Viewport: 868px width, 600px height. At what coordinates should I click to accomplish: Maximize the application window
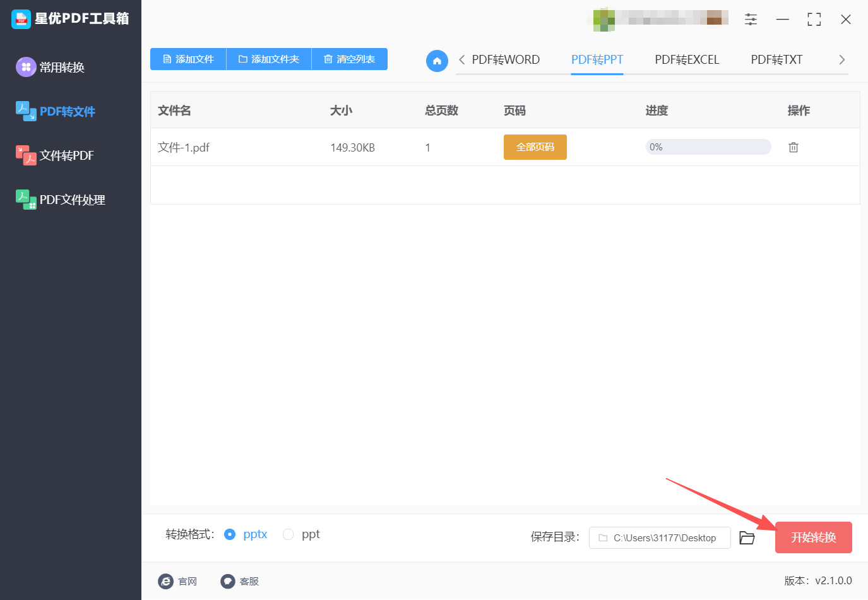click(x=814, y=20)
